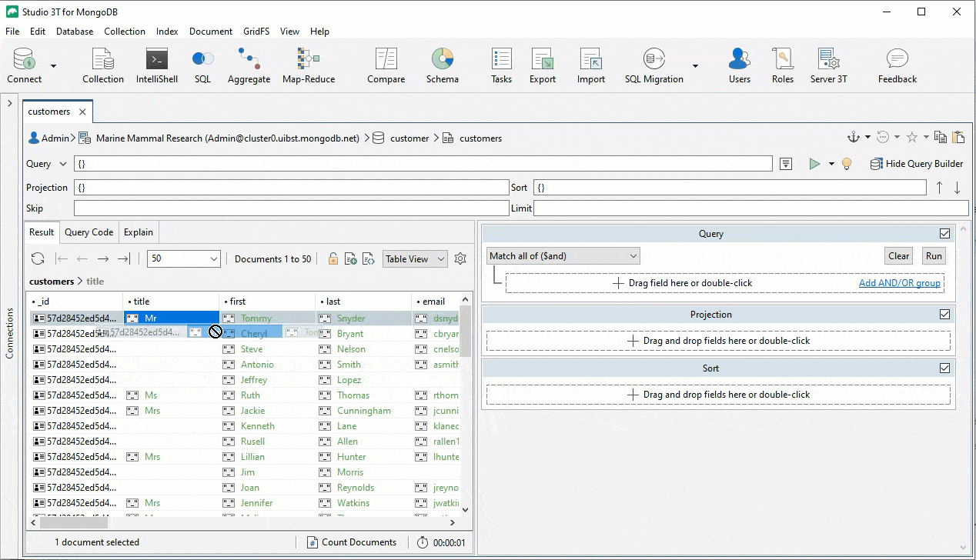Open the run query options arrow
This screenshot has height=560, width=976.
coord(831,164)
